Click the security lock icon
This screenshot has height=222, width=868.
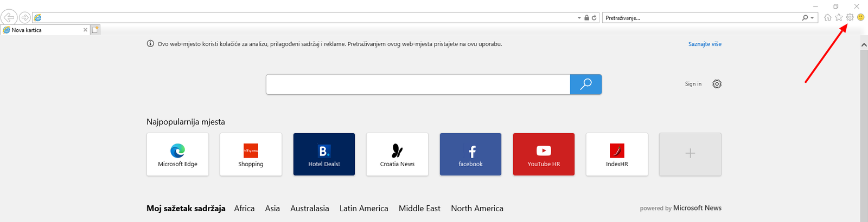tap(586, 18)
